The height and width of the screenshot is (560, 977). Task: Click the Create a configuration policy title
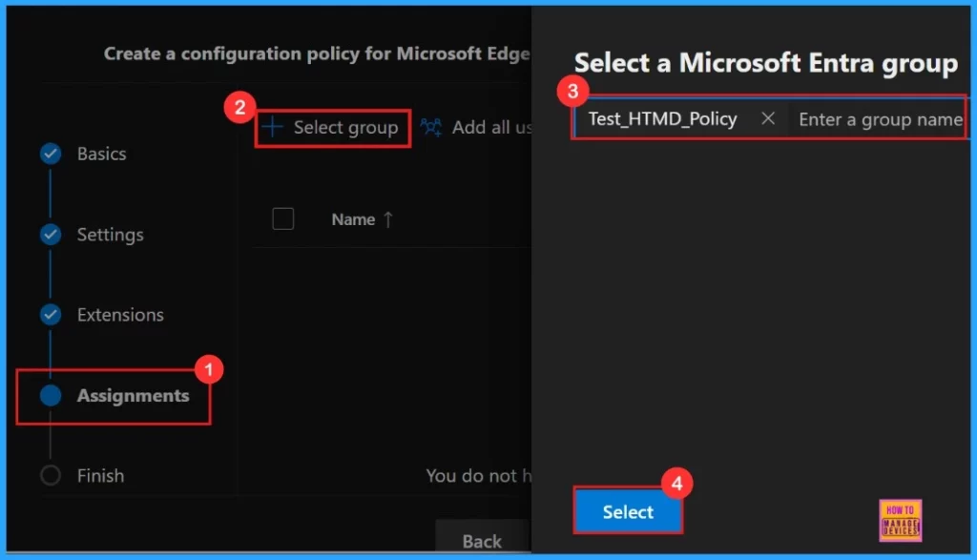pos(317,53)
